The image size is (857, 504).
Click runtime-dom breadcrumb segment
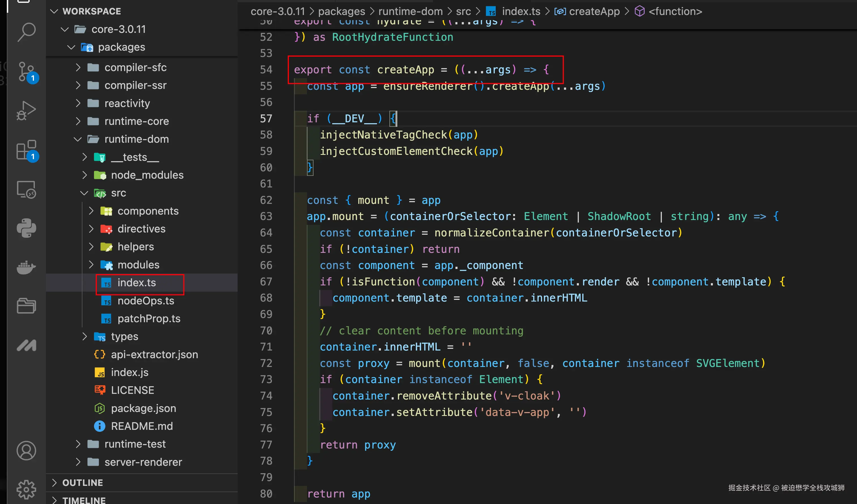[x=410, y=11]
